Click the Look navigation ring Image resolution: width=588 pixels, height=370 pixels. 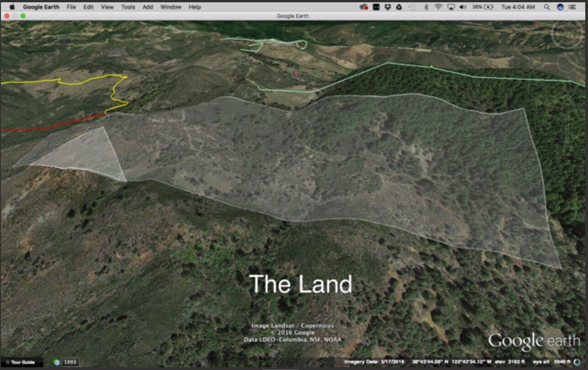point(566,34)
